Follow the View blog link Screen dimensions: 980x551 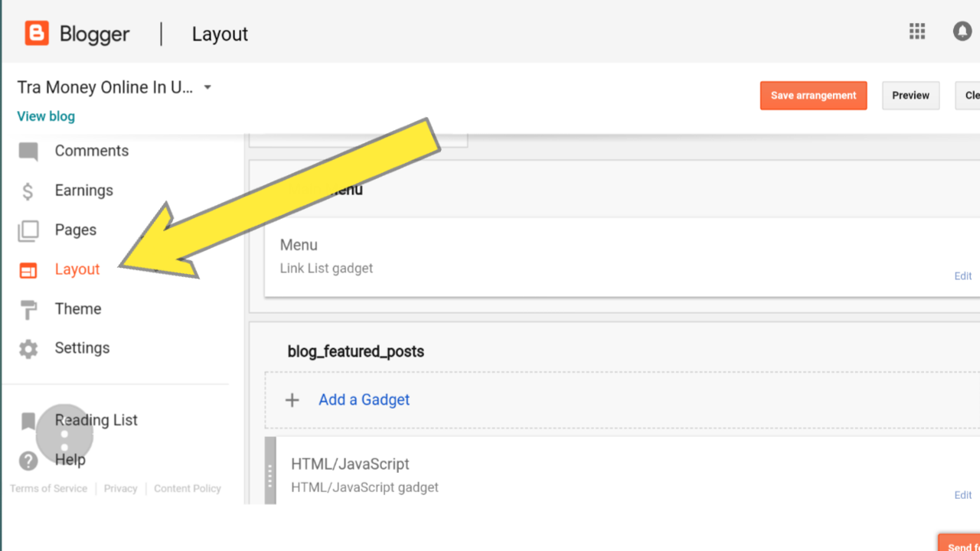click(x=46, y=116)
